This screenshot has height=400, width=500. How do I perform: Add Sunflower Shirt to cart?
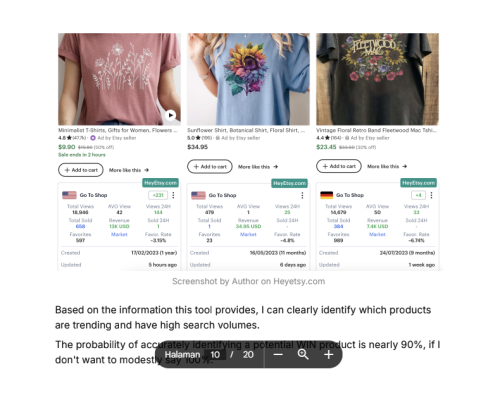click(x=210, y=166)
